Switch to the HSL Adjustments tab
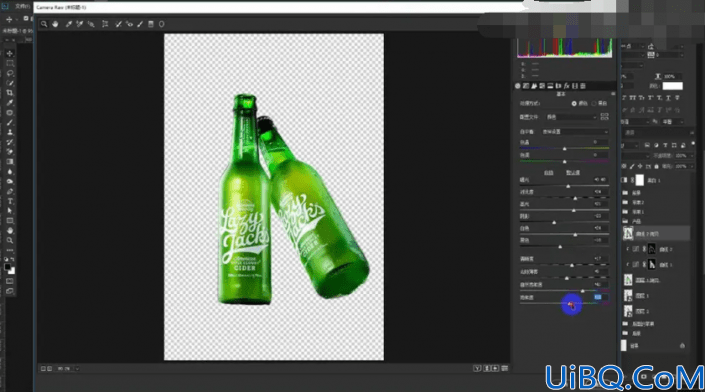705x392 pixels. point(542,86)
